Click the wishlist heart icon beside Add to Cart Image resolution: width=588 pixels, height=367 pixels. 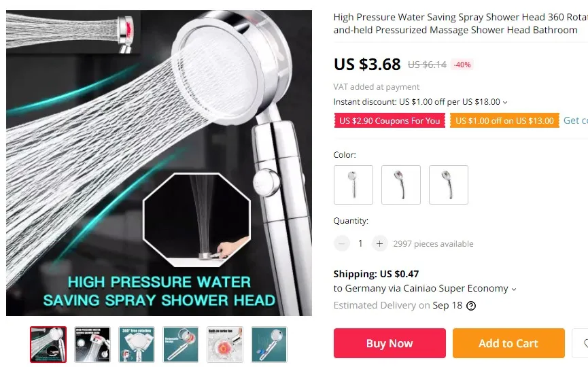tap(582, 343)
